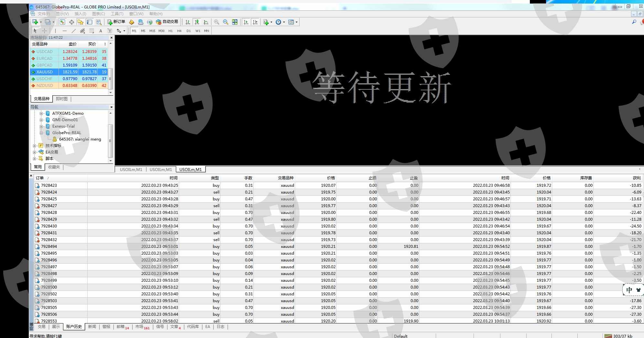The image size is (644, 338).
Task: Click the zoom out magnifier icon
Action: point(226,22)
